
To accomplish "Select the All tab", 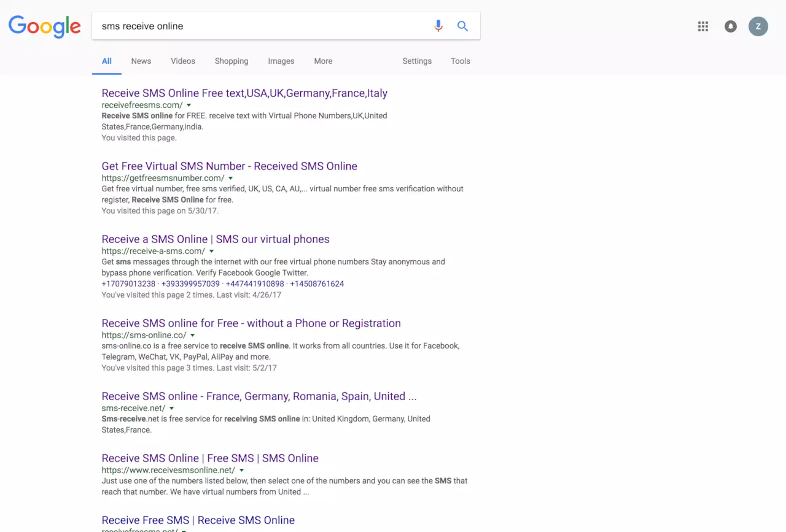I will 107,61.
